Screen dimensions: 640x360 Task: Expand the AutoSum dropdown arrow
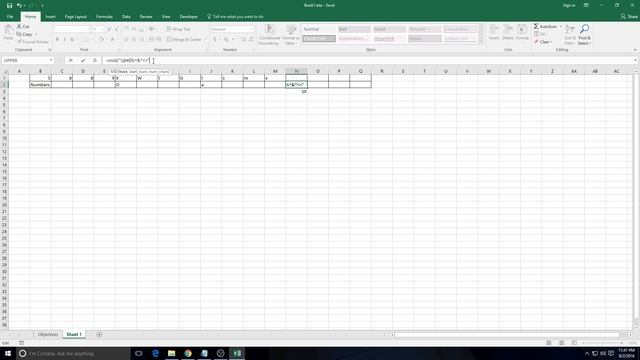point(560,27)
